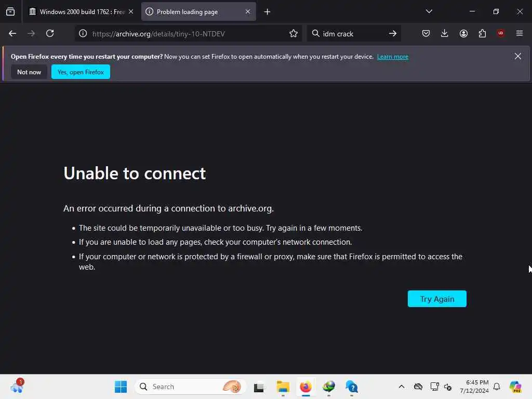The image size is (532, 399).
Task: Open Firefox account menu
Action: pyautogui.click(x=463, y=33)
